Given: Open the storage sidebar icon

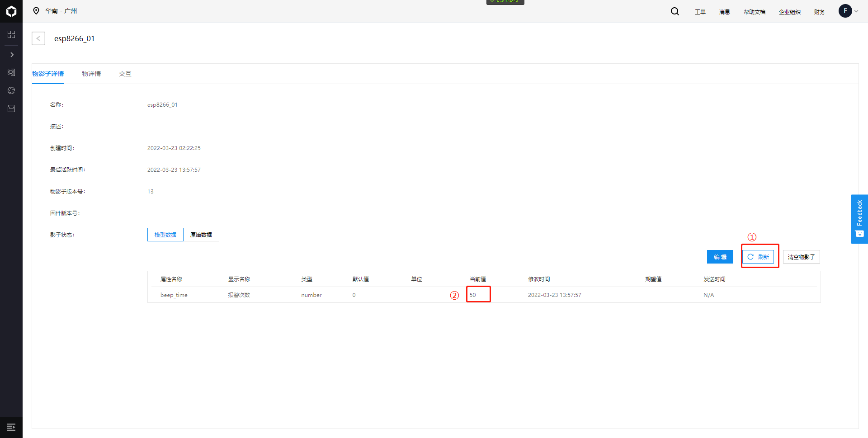Looking at the screenshot, I should click(x=11, y=108).
